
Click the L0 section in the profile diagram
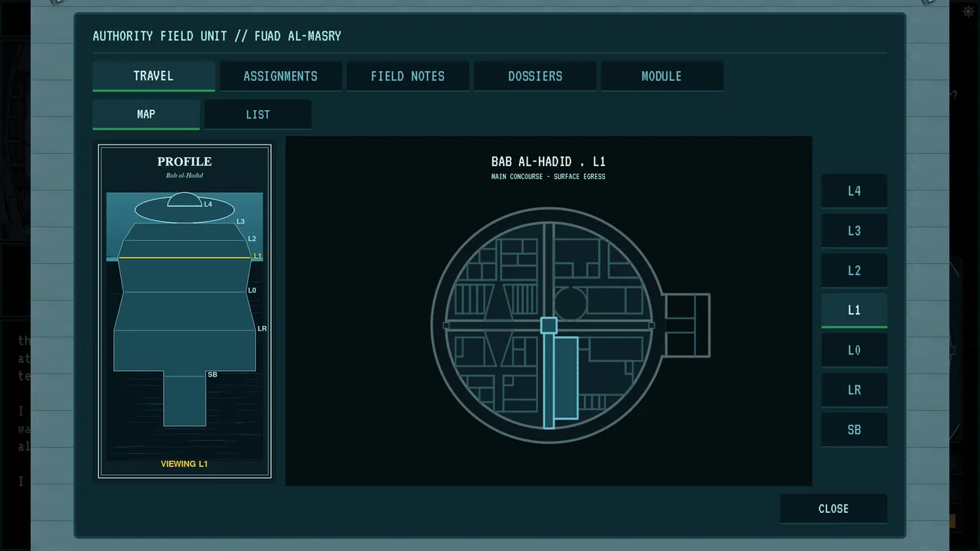tap(185, 311)
